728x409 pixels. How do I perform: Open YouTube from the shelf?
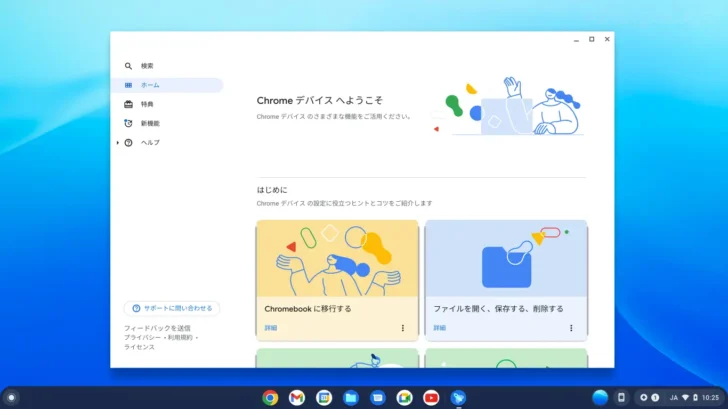pyautogui.click(x=431, y=398)
